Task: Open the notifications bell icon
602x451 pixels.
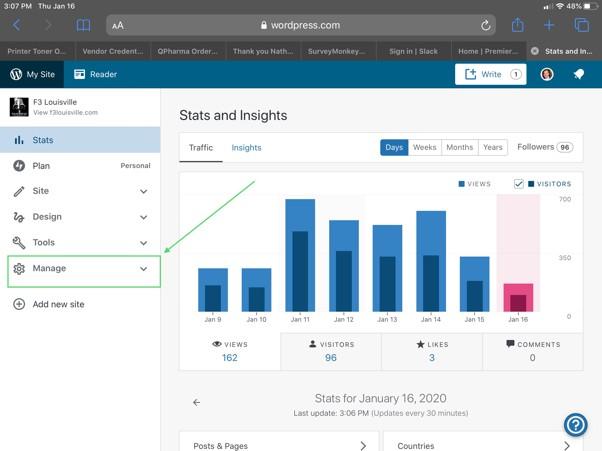Action: 579,74
